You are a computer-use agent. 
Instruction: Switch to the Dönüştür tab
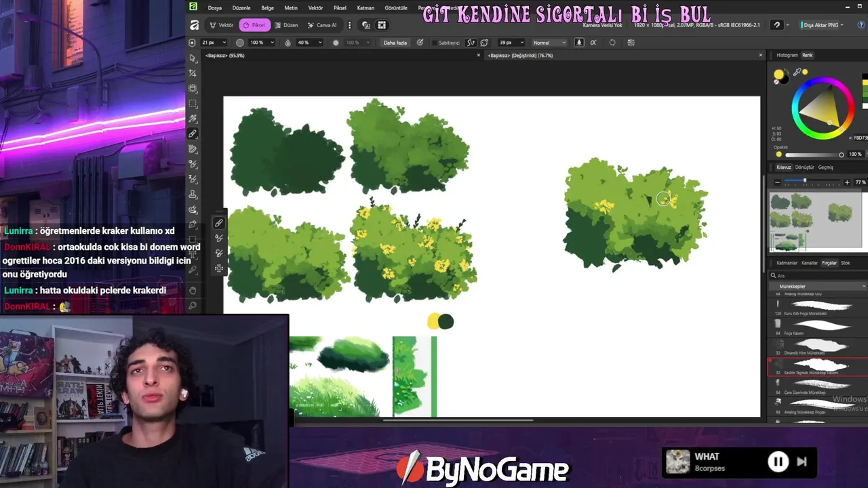coord(804,167)
